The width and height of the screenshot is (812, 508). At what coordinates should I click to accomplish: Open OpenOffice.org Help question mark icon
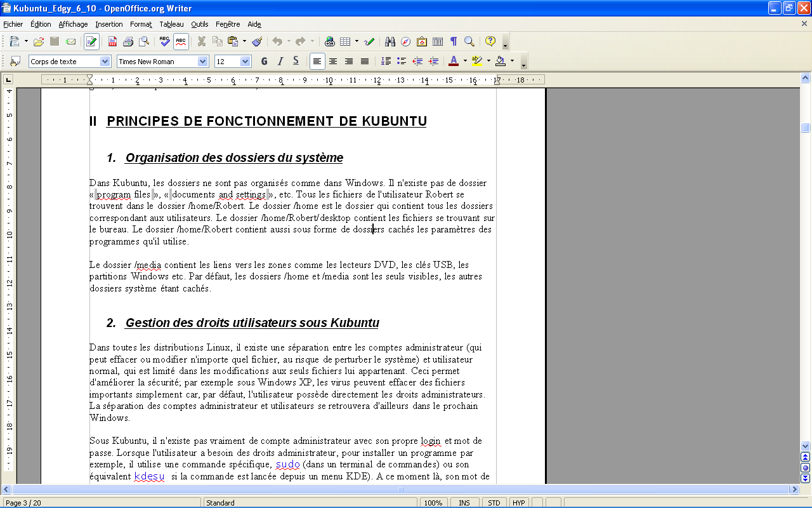coord(490,41)
